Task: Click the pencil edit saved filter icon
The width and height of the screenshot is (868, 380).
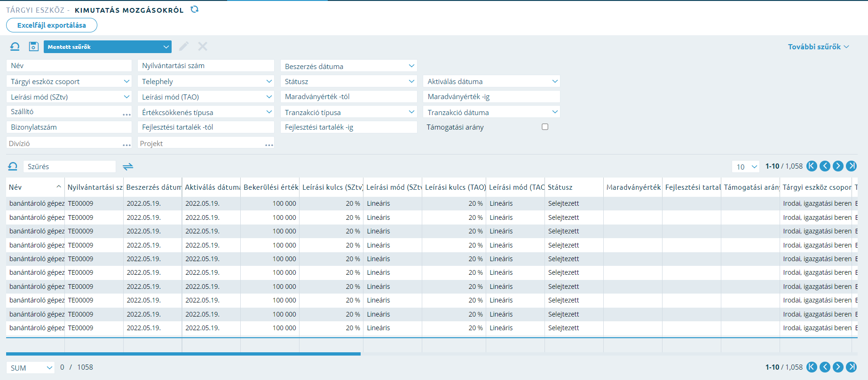Action: click(x=184, y=46)
